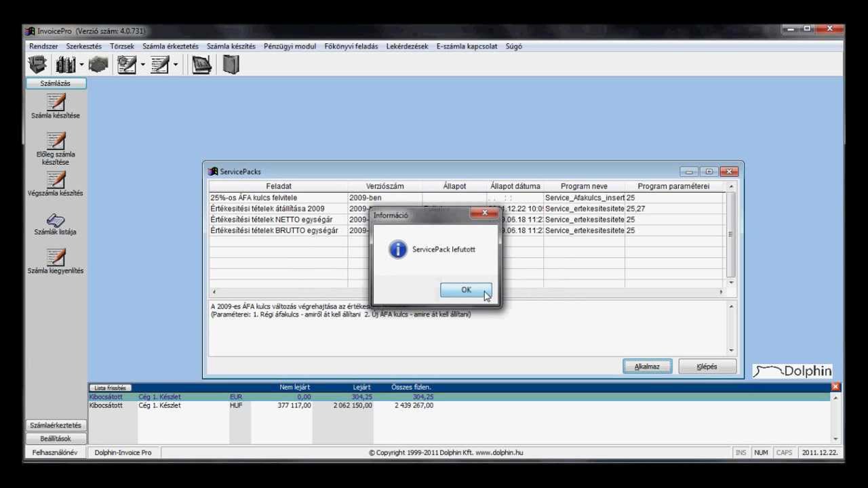Select the Számlázás sidebar section
This screenshot has height=488, width=868.
coord(56,83)
